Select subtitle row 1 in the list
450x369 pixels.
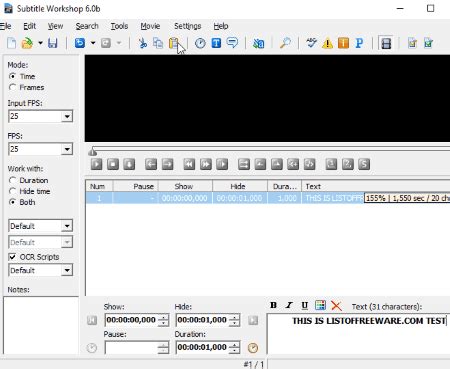(x=268, y=198)
